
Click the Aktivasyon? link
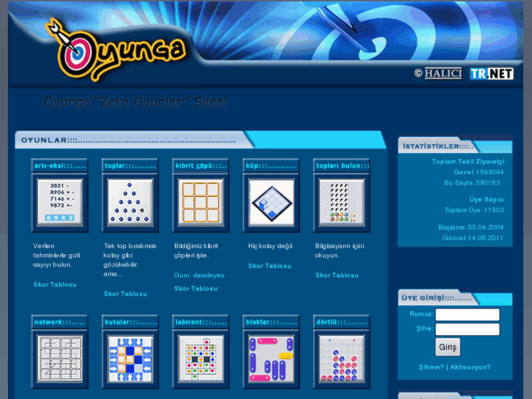pos(471,367)
